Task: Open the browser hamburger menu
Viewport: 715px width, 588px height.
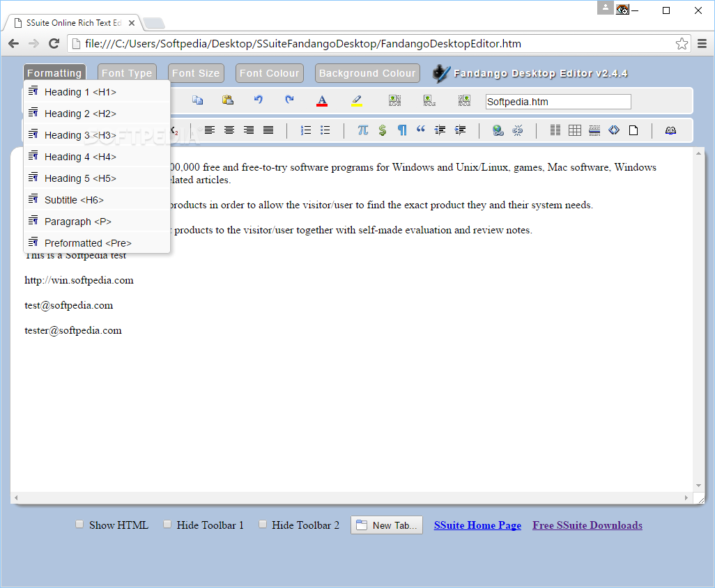Action: tap(702, 44)
